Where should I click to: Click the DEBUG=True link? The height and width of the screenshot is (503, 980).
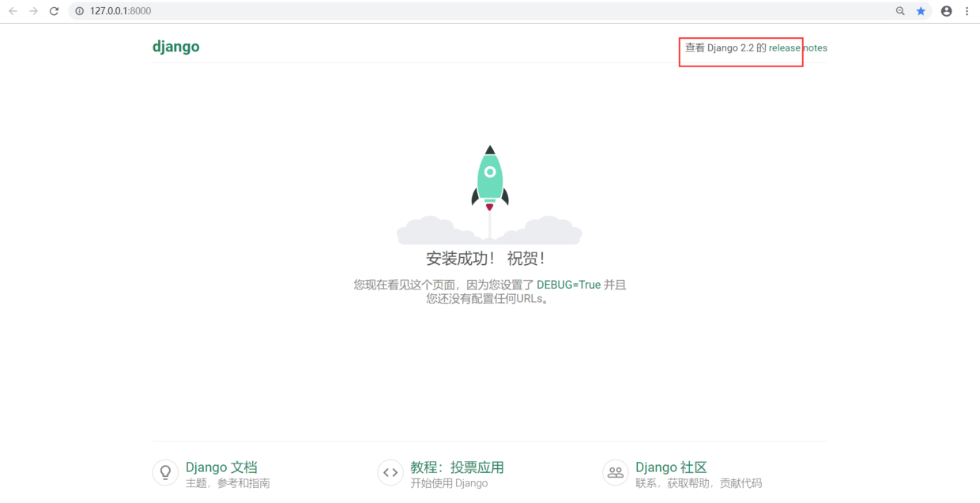pyautogui.click(x=569, y=285)
